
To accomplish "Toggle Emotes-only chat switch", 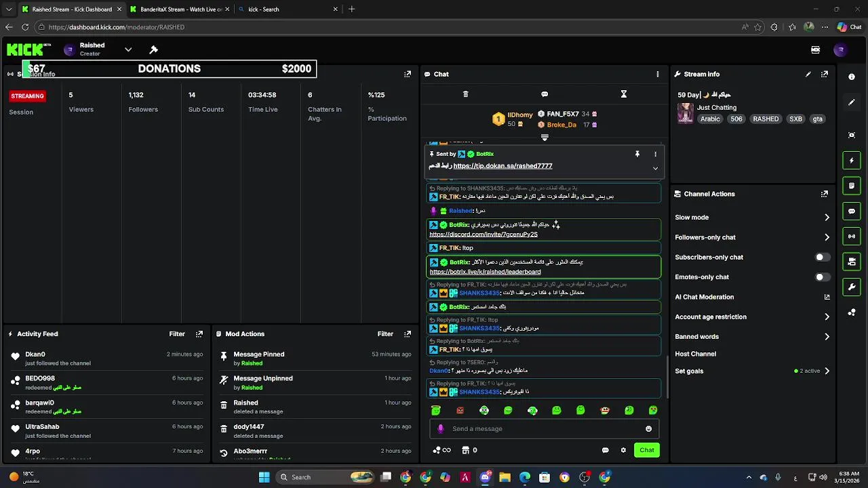I will pos(822,277).
